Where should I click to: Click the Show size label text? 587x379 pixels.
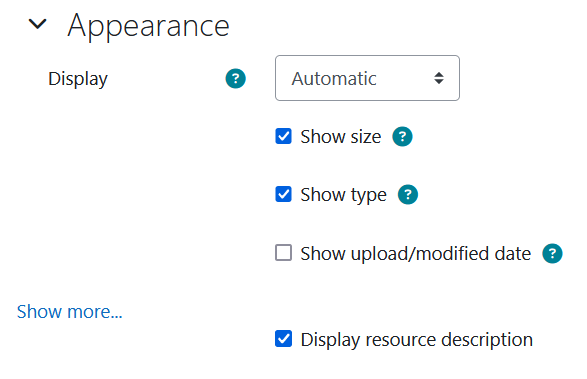click(341, 136)
